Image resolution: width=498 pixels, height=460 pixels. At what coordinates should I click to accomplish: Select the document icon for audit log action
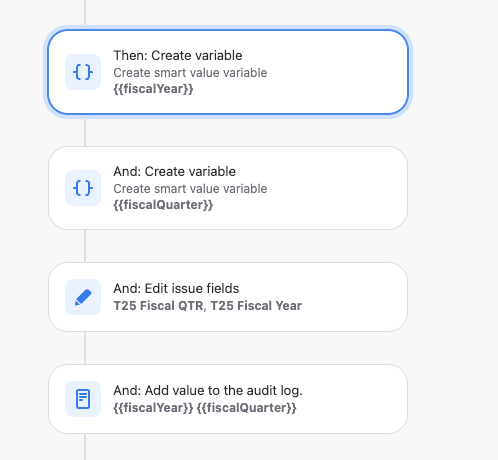[83, 399]
